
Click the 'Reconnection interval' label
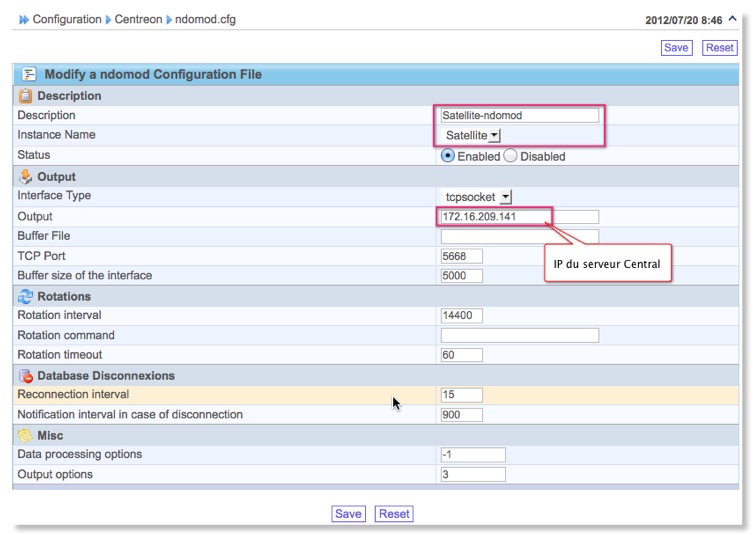pos(73,394)
